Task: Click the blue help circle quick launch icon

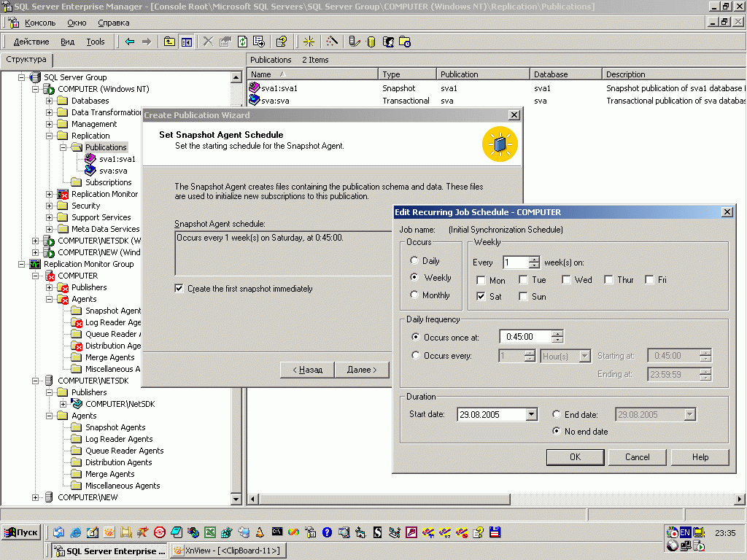Action: 328,532
